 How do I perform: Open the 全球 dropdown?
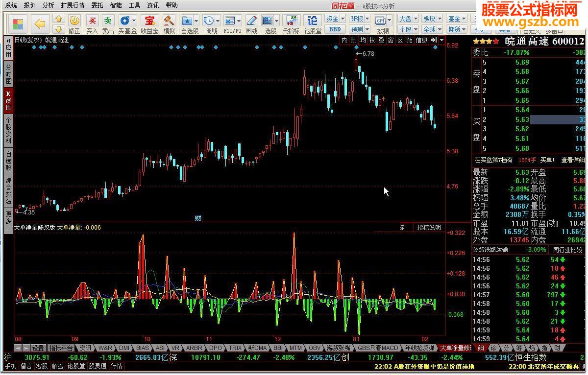pyautogui.click(x=432, y=29)
